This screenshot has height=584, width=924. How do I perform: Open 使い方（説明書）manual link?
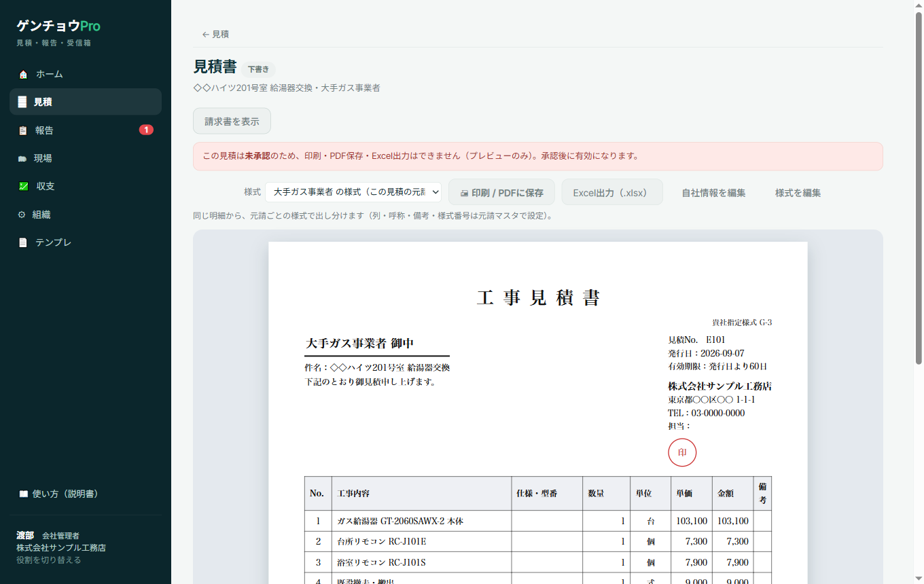pyautogui.click(x=86, y=494)
